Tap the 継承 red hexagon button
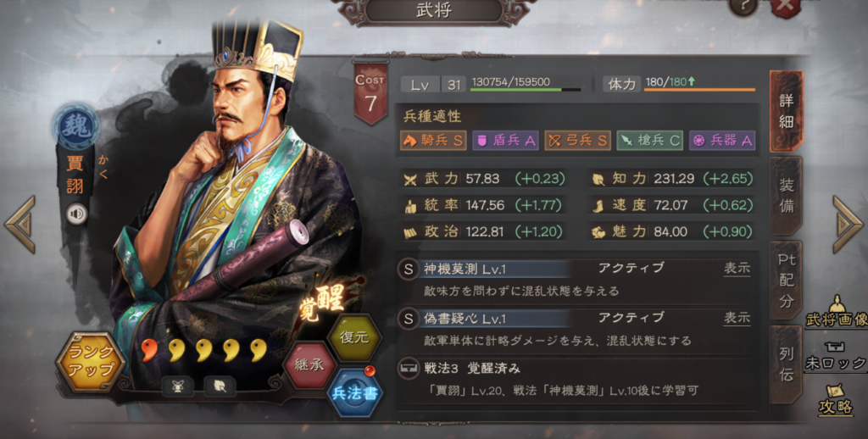Viewport: 868px width, 439px height. click(x=309, y=364)
